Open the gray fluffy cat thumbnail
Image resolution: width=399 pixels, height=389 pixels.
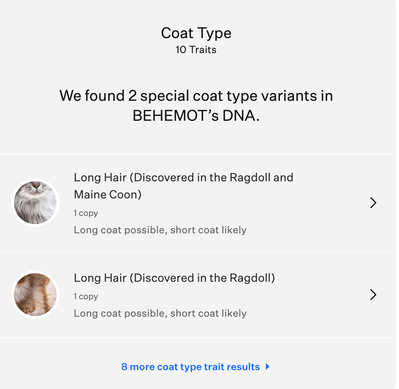pyautogui.click(x=35, y=202)
